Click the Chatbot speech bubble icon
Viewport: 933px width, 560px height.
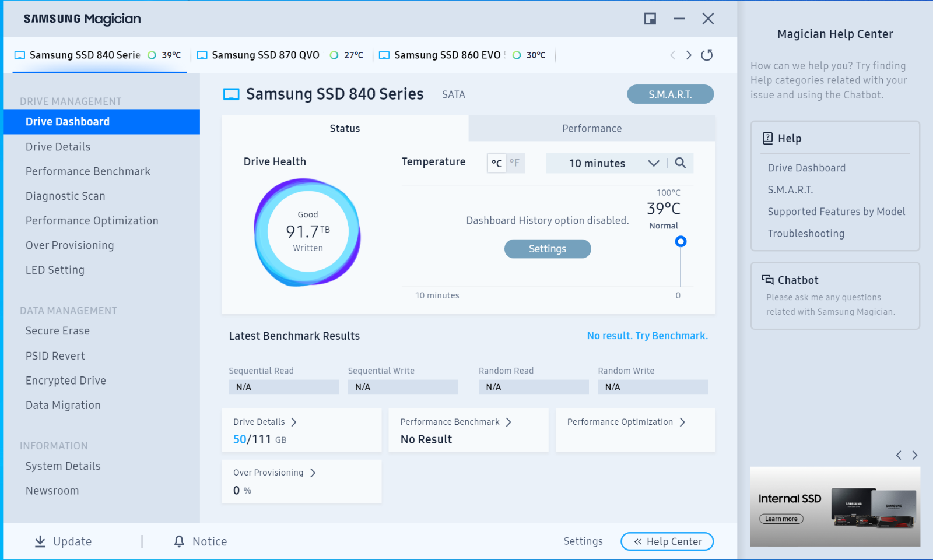click(767, 280)
